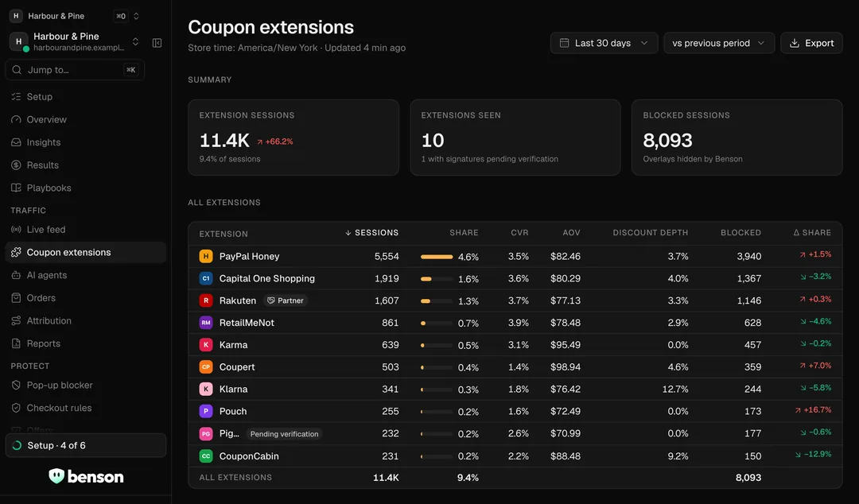Click Pouch's +16.7% share change
Image resolution: width=859 pixels, height=504 pixels.
coord(813,409)
